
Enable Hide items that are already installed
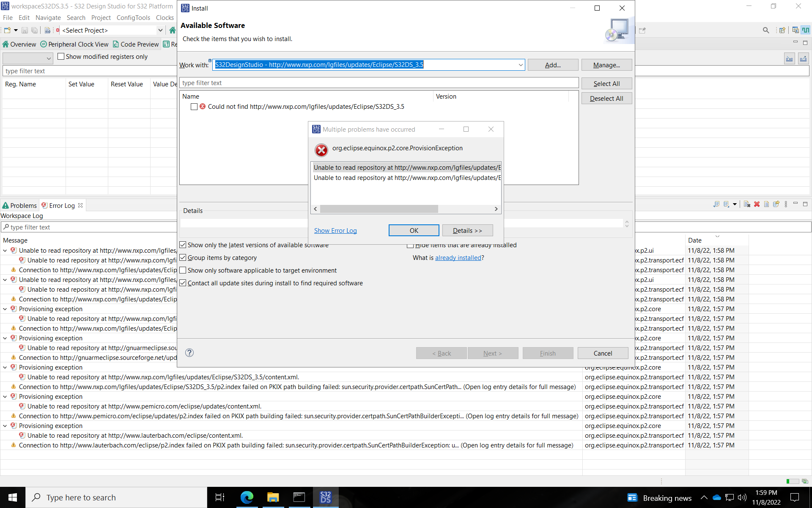(411, 245)
